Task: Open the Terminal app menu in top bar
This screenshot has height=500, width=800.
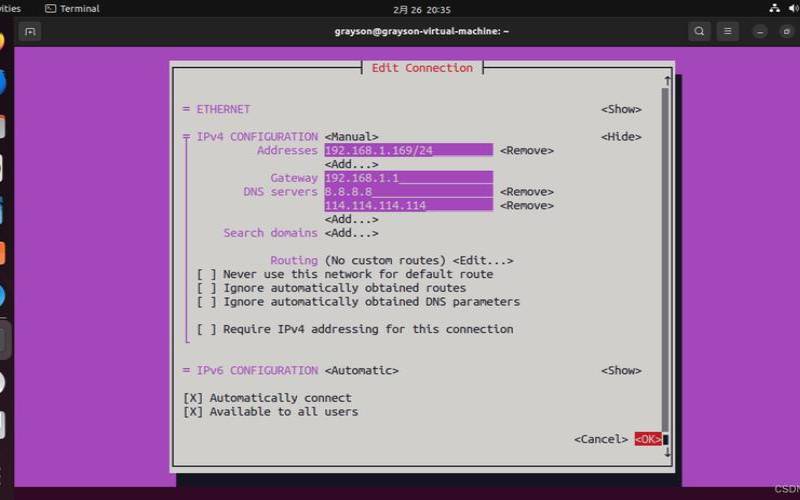Action: click(72, 8)
